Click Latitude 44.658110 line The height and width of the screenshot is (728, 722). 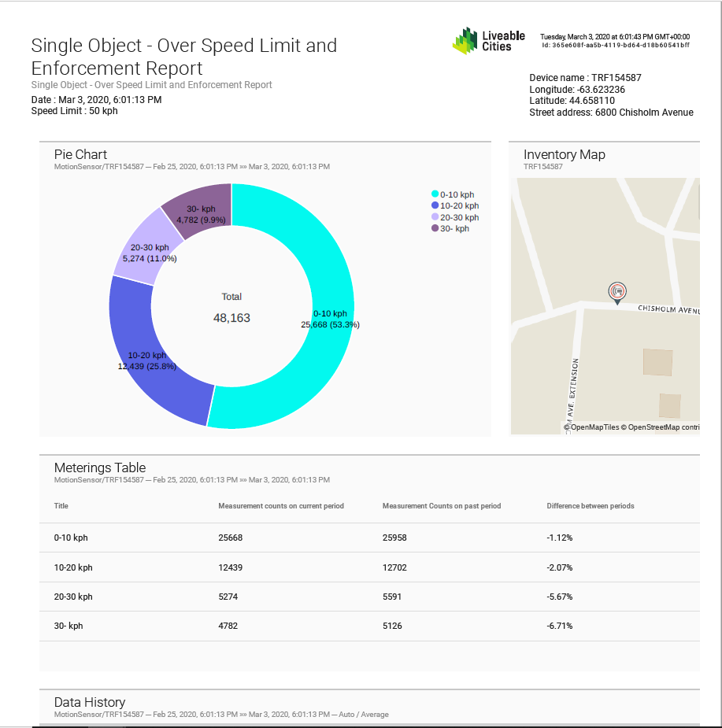(572, 101)
